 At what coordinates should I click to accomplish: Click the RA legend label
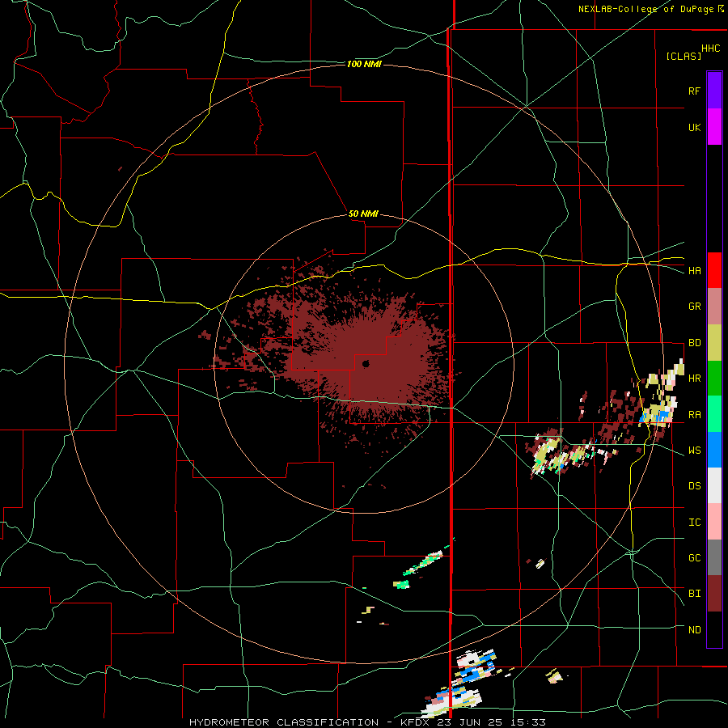click(694, 415)
